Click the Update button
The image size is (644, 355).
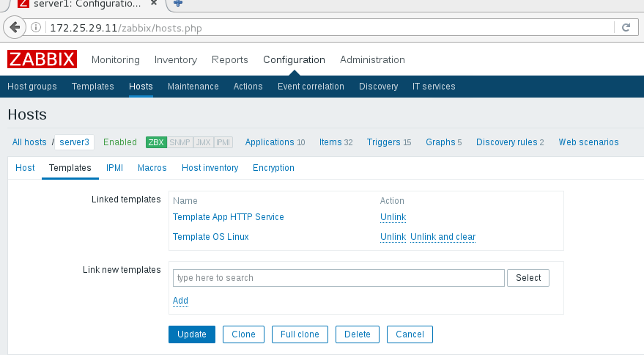pos(192,334)
